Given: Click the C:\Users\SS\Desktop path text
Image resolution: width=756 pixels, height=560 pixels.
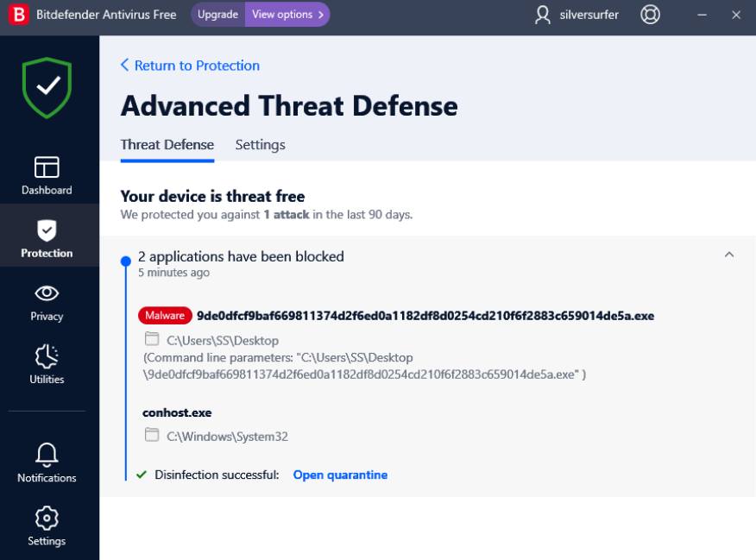Looking at the screenshot, I should 223,341.
